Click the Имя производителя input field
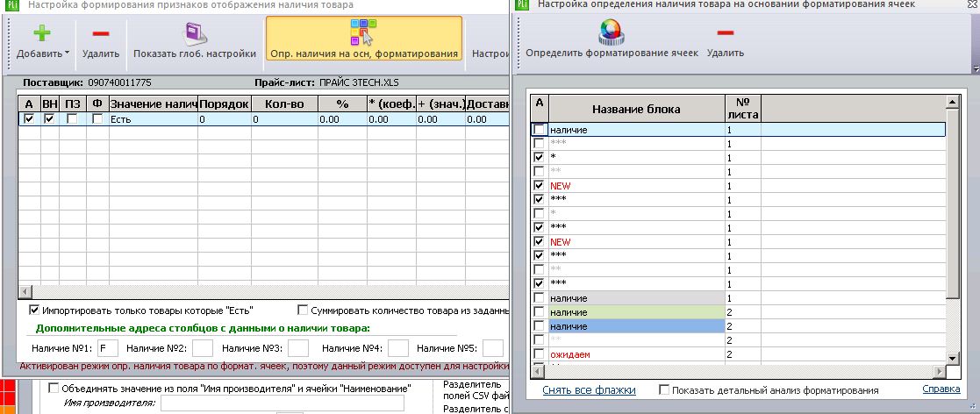 point(283,403)
